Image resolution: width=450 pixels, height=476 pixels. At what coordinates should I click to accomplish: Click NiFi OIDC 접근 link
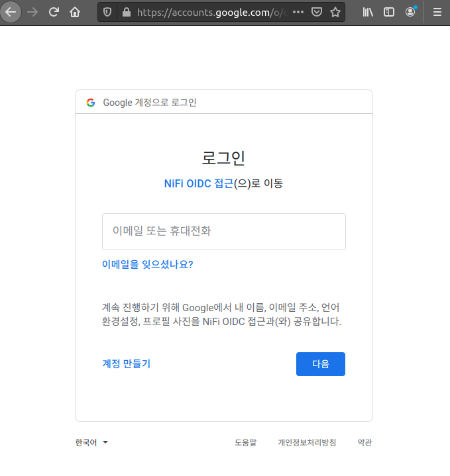tap(199, 183)
